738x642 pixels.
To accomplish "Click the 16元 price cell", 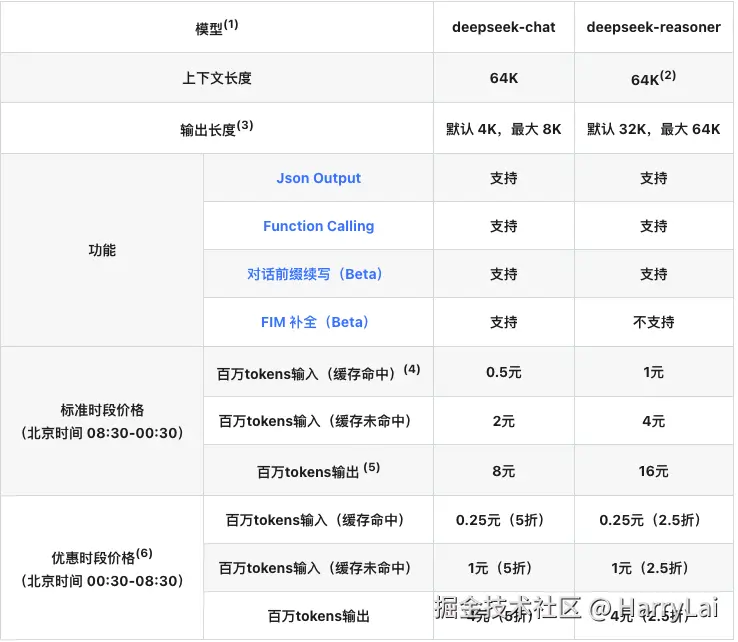I will point(653,471).
